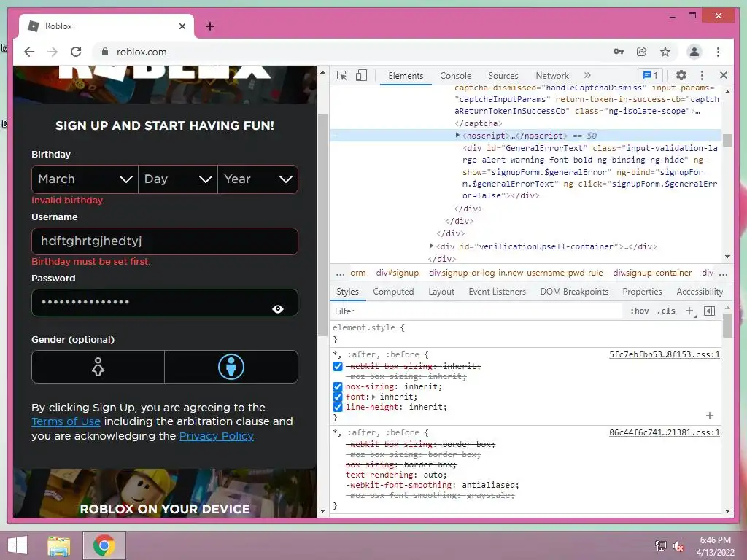Open the Event Listeners tab
This screenshot has width=747, height=560.
pos(497,292)
